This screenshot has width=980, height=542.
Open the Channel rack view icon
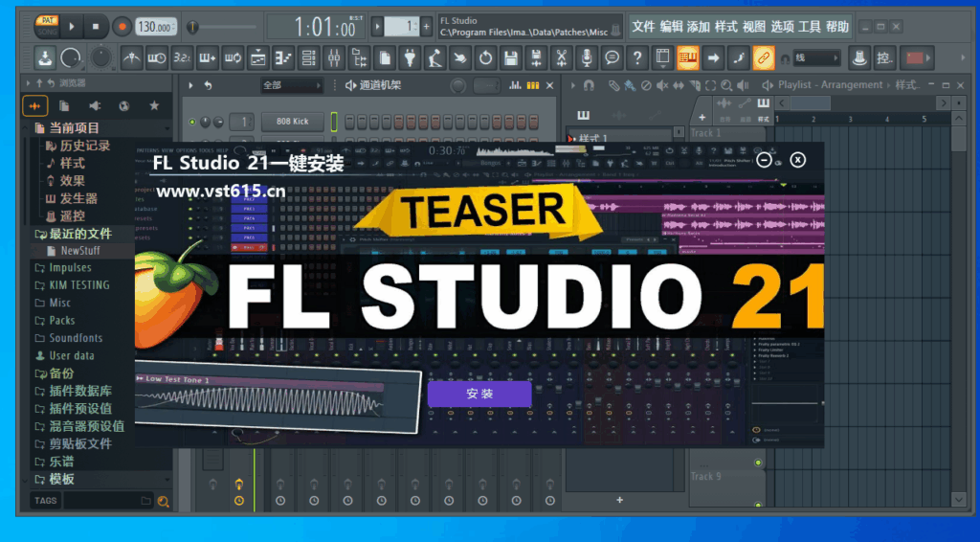[309, 58]
